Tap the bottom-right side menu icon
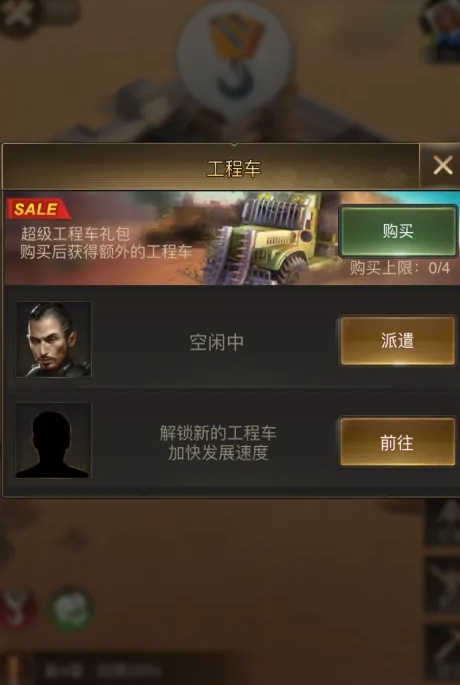Viewport: 460px width, 685px height. coord(443,652)
